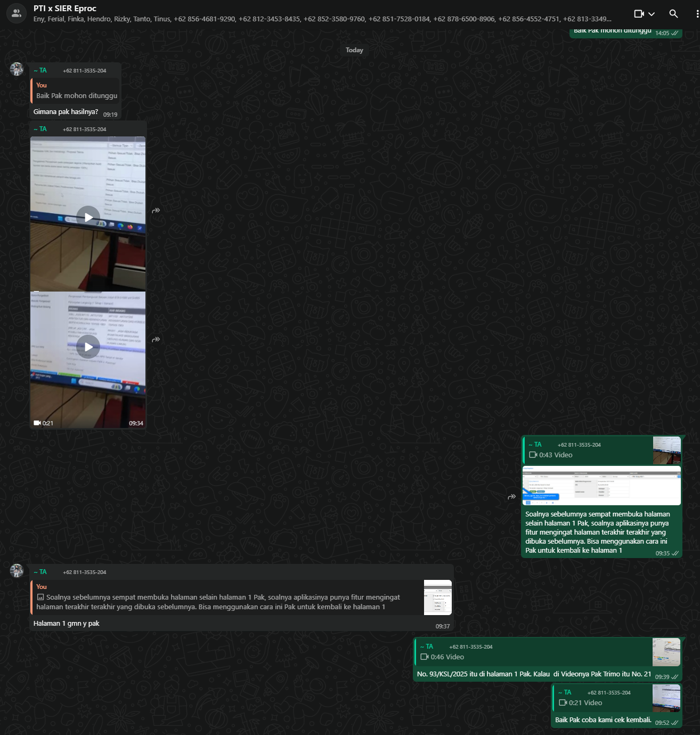Open quoted 'Baik Pak mohon ditunggu' reply
The image size is (700, 735).
tap(76, 91)
